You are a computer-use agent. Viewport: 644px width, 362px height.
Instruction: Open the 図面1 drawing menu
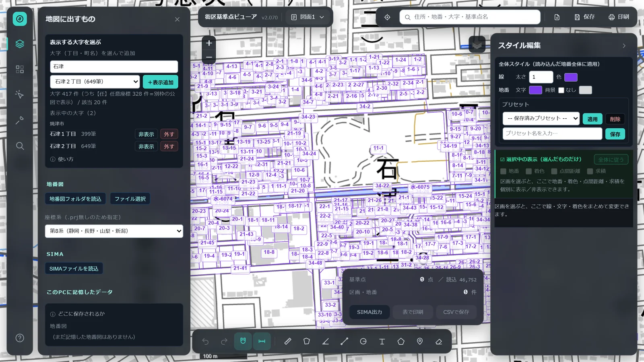308,17
